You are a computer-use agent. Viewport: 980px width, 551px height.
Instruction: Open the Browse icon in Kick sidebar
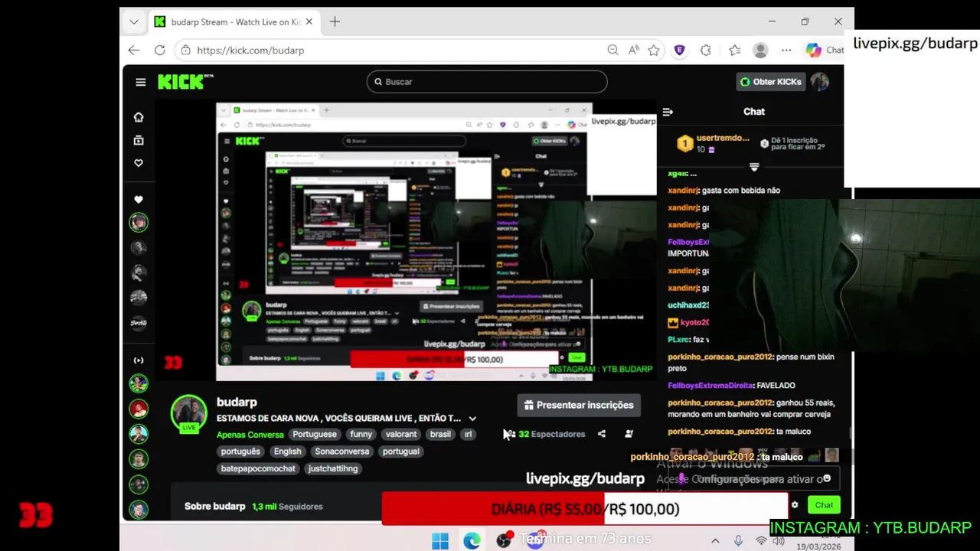[x=139, y=140]
